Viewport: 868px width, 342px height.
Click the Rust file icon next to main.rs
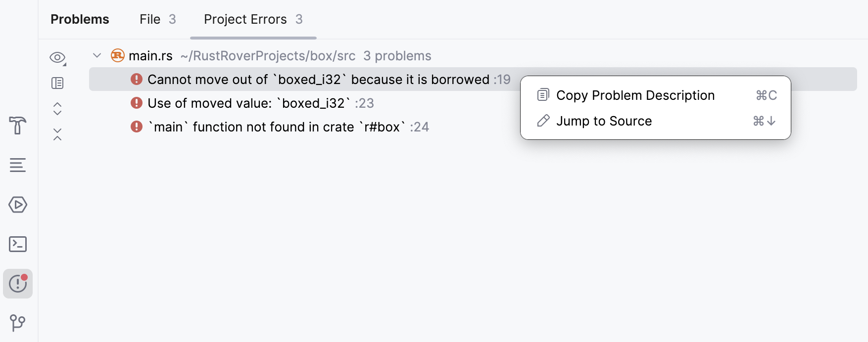(x=117, y=56)
